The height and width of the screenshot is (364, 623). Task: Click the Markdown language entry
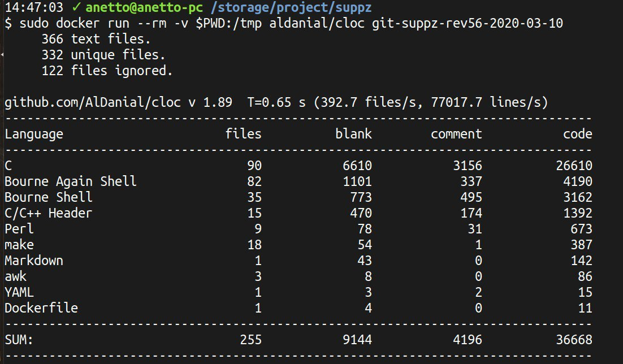coord(34,261)
